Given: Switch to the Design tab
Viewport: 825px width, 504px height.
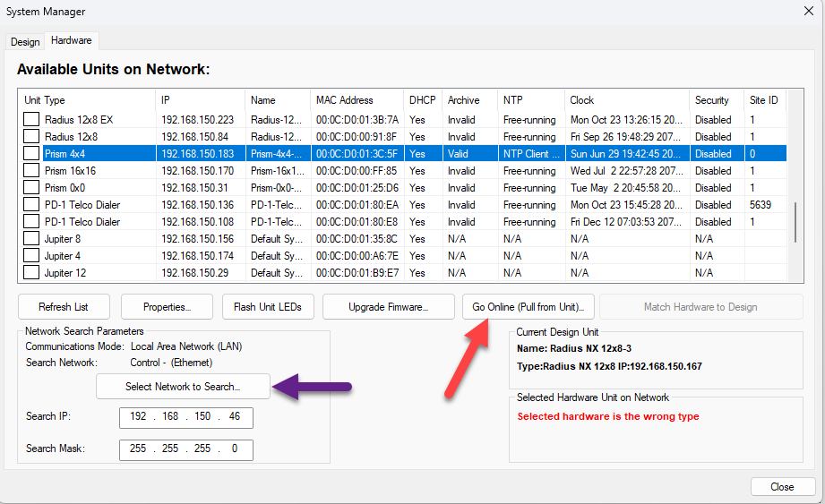Looking at the screenshot, I should point(25,42).
